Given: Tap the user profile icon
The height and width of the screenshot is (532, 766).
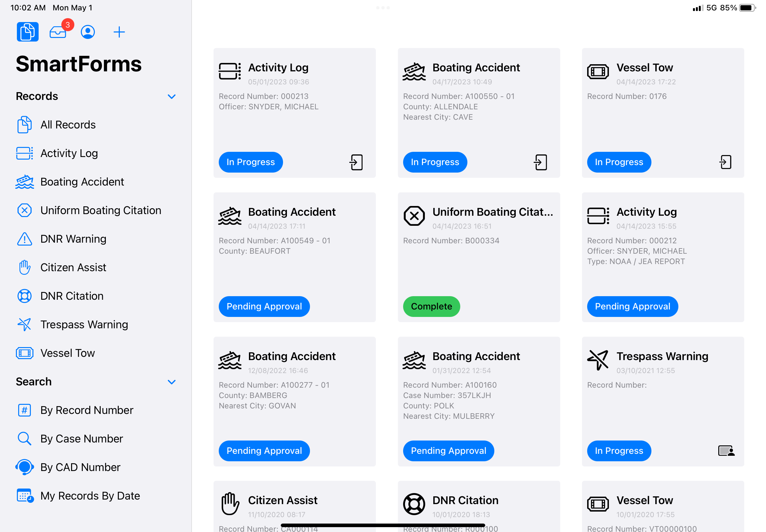Looking at the screenshot, I should (x=88, y=32).
